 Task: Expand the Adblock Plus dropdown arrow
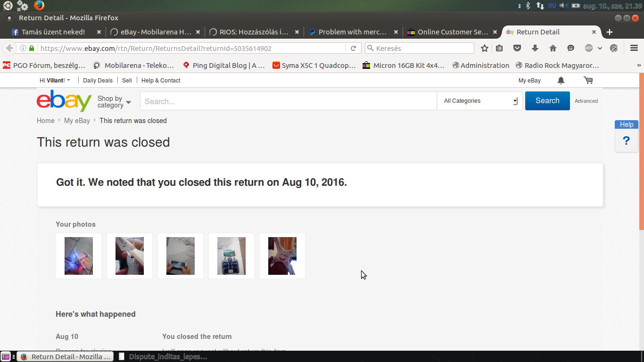pos(600,48)
